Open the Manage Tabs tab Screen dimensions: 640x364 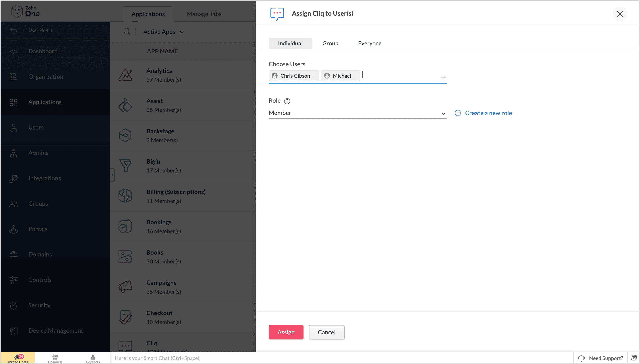tap(204, 14)
